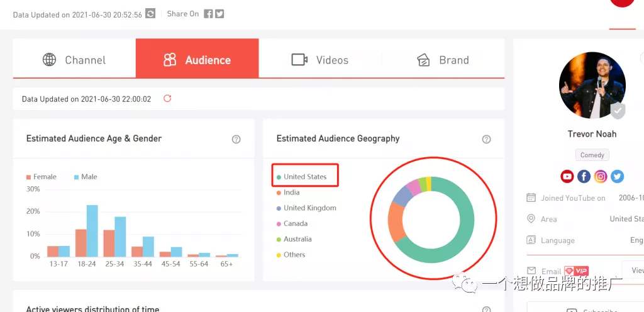Open Trevor Noah's Facebook profile icon
Screen dimensions: 644x312
[584, 177]
